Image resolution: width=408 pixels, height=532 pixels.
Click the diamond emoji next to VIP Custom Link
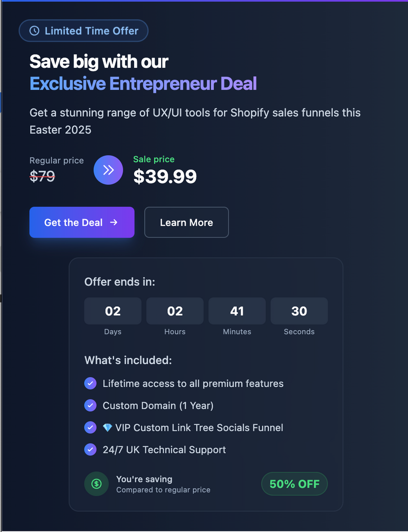[x=108, y=428]
